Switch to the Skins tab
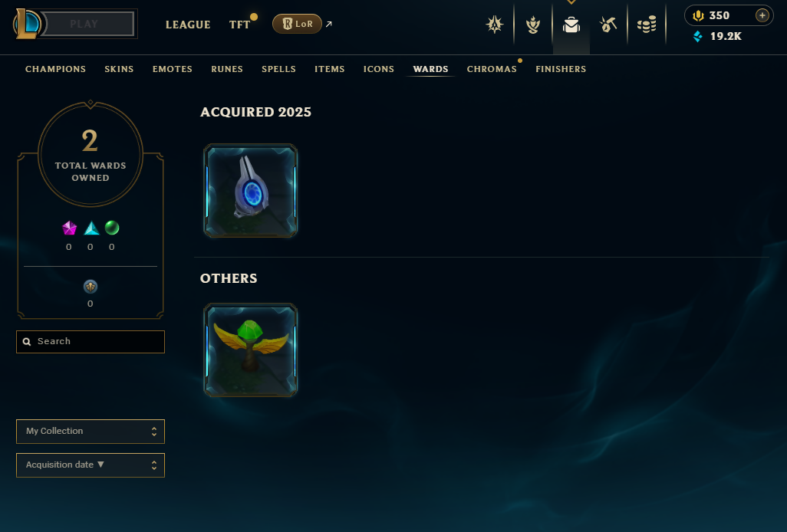The width and height of the screenshot is (787, 532). pyautogui.click(x=119, y=69)
